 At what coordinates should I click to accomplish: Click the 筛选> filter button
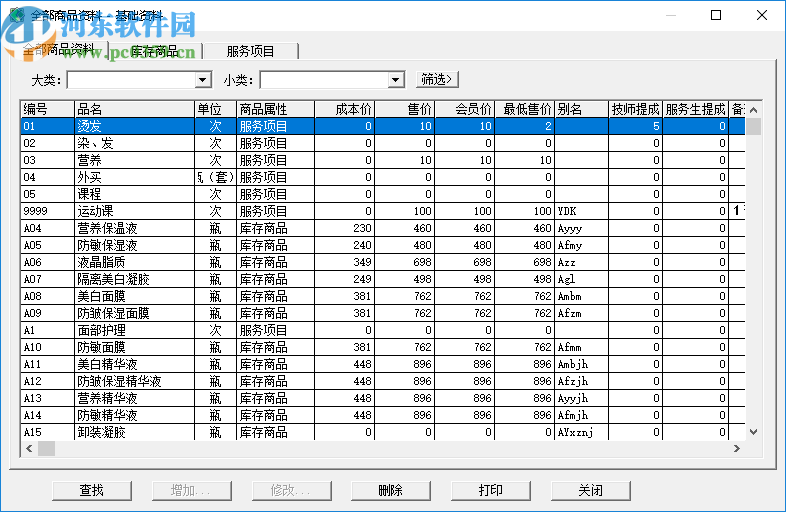point(437,79)
